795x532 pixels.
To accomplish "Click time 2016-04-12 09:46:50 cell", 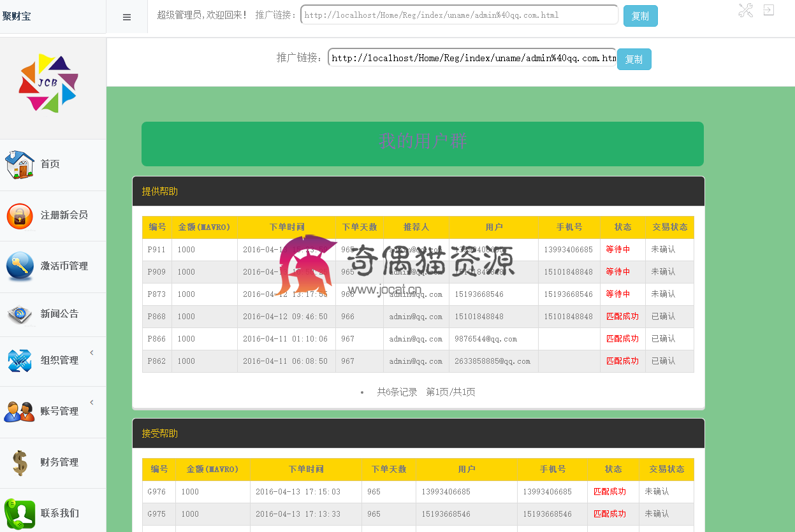I will pyautogui.click(x=285, y=317).
